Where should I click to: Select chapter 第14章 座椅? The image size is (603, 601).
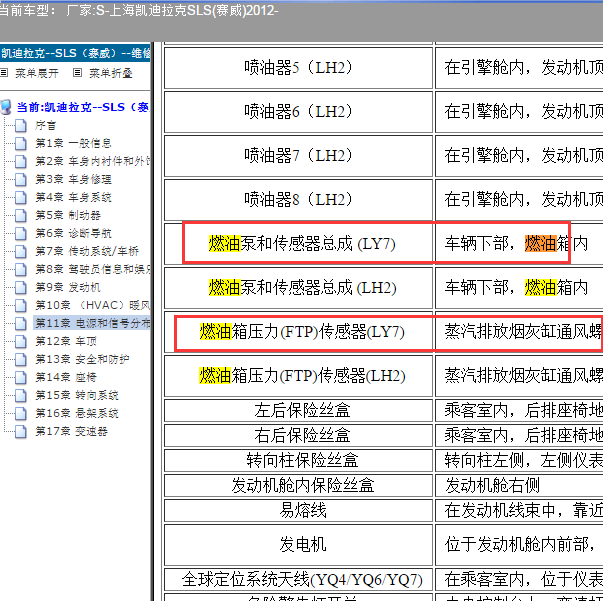pos(66,377)
